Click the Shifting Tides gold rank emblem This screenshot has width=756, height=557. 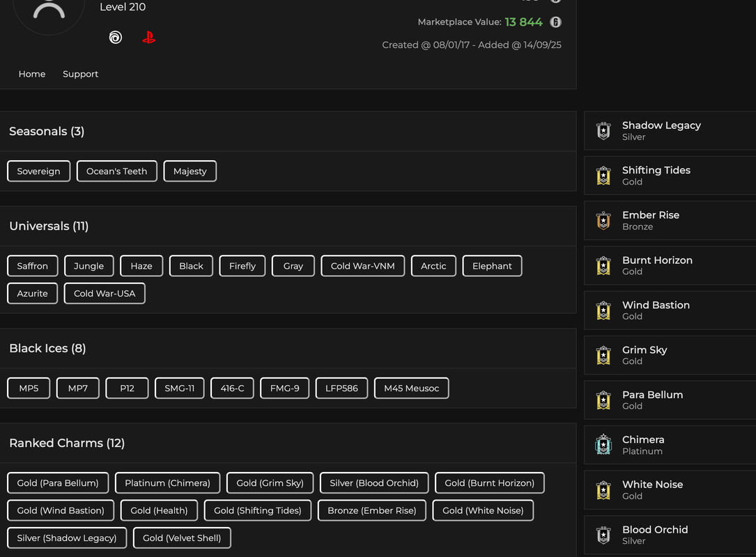pos(603,175)
